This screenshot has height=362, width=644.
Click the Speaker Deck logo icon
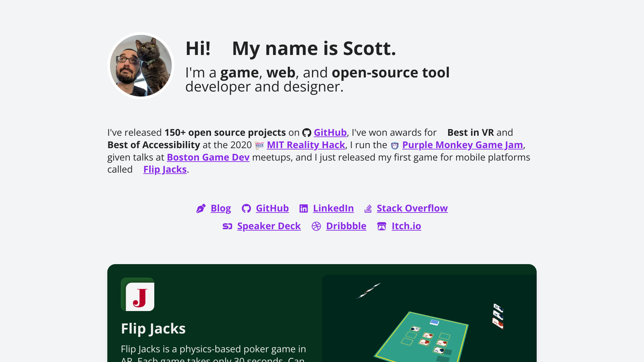coord(227,226)
